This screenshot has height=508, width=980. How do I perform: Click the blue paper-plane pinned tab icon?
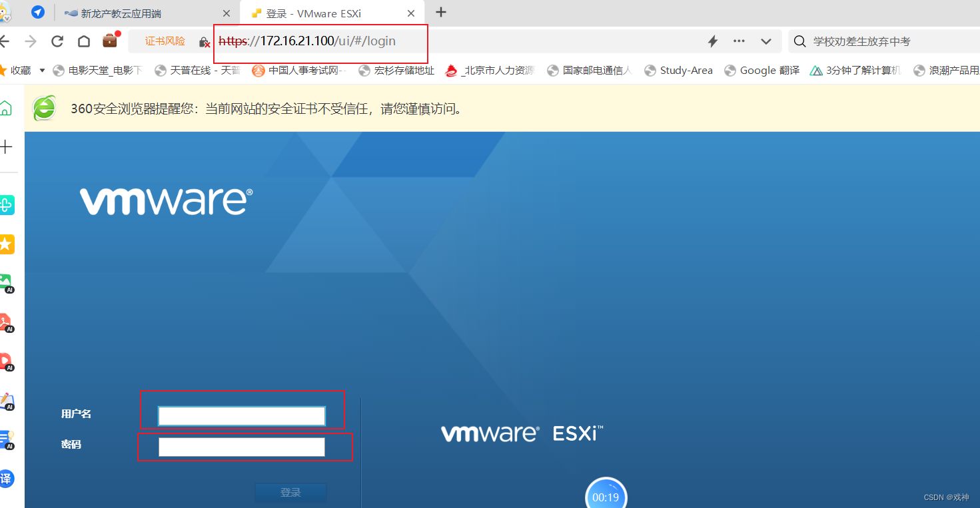[38, 13]
